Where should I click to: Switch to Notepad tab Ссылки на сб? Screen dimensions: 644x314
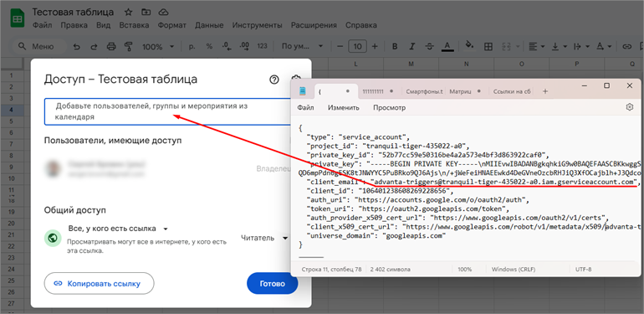click(x=512, y=91)
